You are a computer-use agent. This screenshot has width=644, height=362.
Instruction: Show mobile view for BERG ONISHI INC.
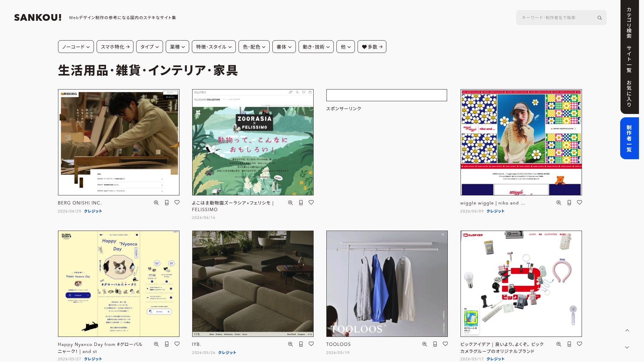coord(167,203)
